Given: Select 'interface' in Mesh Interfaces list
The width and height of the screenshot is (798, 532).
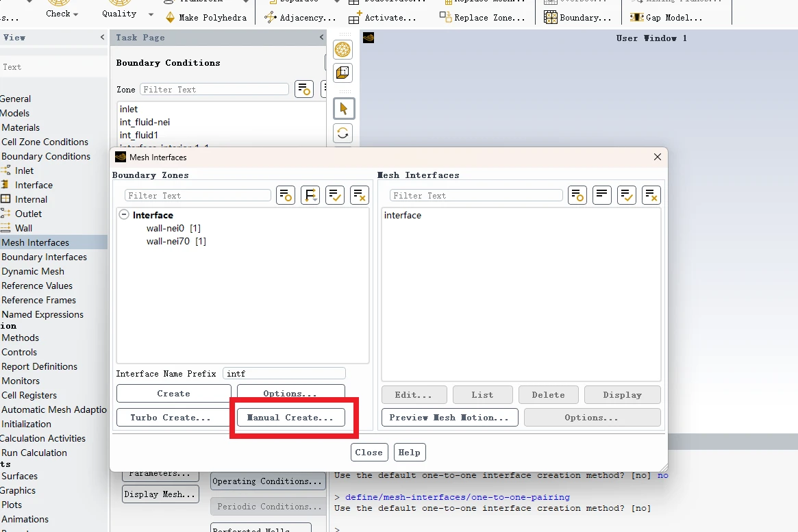Looking at the screenshot, I should point(403,215).
